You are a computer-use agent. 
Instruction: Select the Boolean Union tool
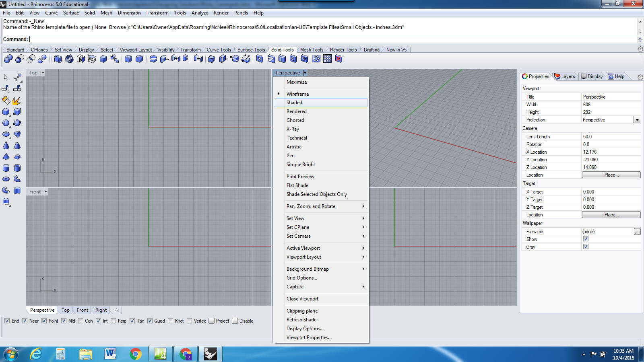tap(8, 59)
